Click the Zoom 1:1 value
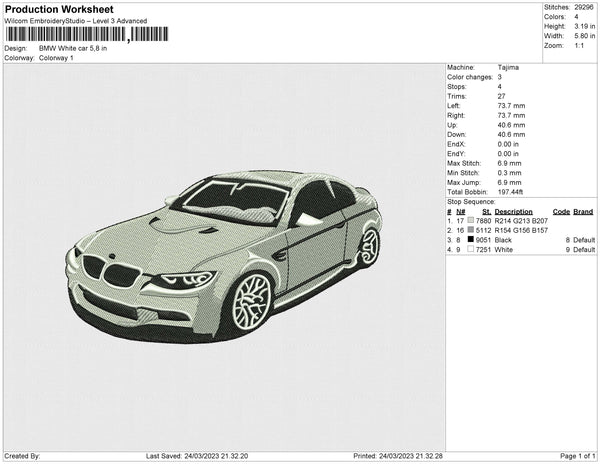This screenshot has width=600, height=464. tap(580, 47)
